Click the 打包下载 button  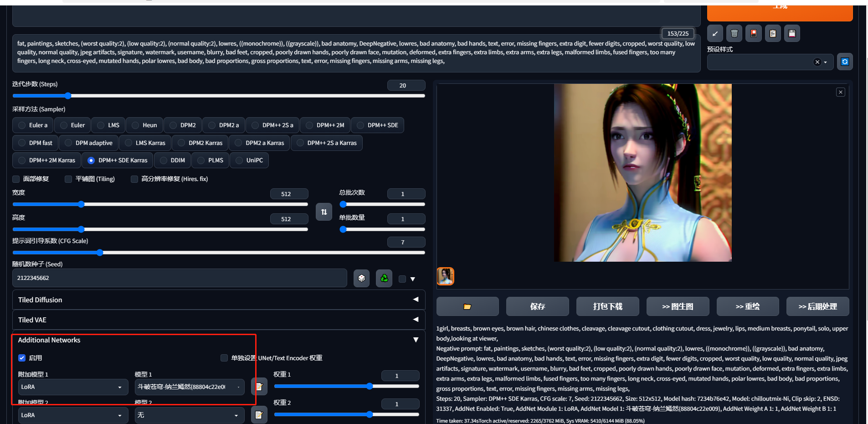(608, 306)
